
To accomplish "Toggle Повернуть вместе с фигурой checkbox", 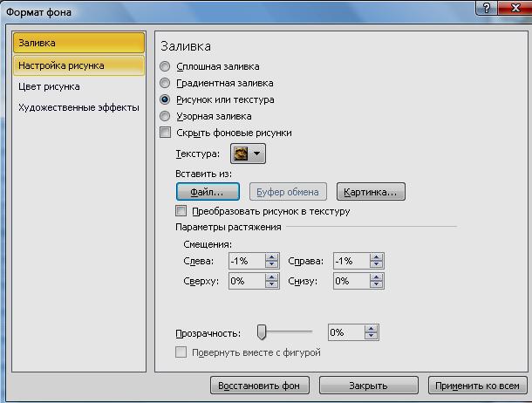I will (x=181, y=352).
